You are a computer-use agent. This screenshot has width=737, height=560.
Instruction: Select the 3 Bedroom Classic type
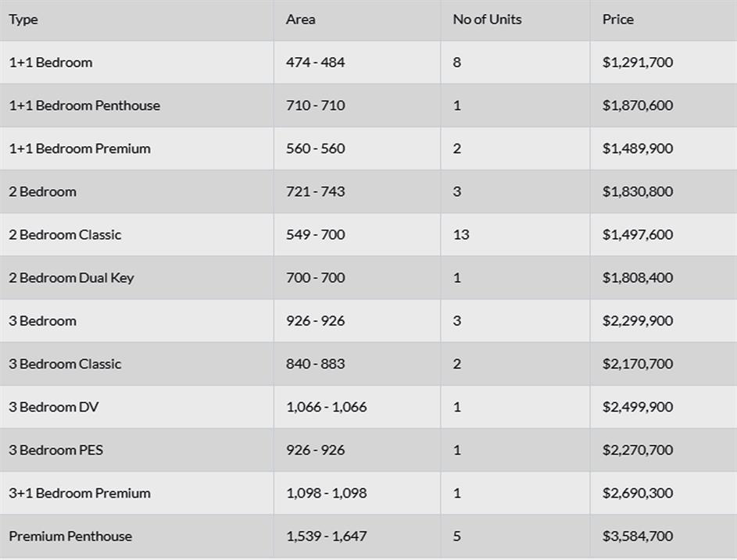(65, 364)
